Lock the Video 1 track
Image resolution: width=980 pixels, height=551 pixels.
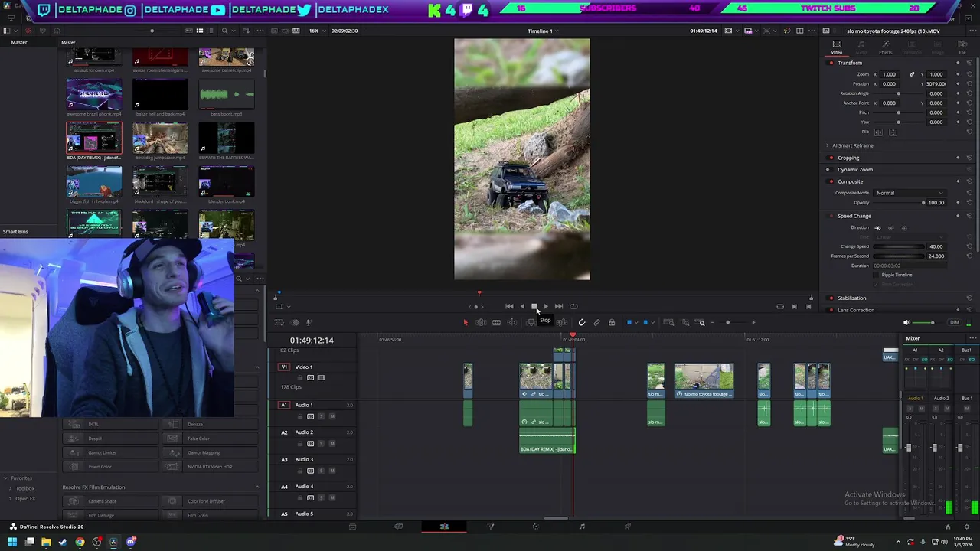tap(300, 377)
